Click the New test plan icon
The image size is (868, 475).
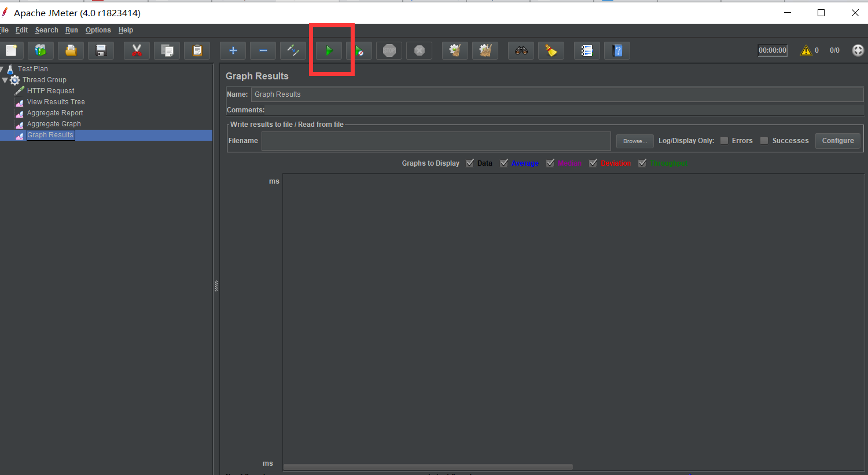click(x=11, y=50)
